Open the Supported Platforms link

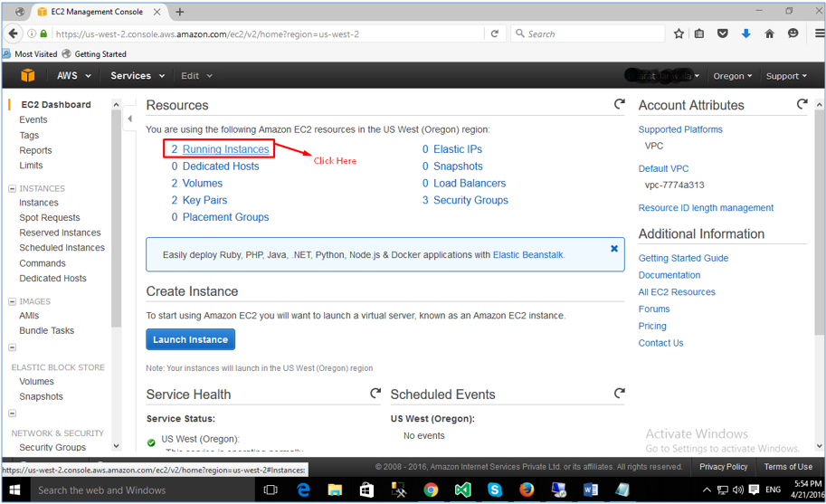(680, 129)
